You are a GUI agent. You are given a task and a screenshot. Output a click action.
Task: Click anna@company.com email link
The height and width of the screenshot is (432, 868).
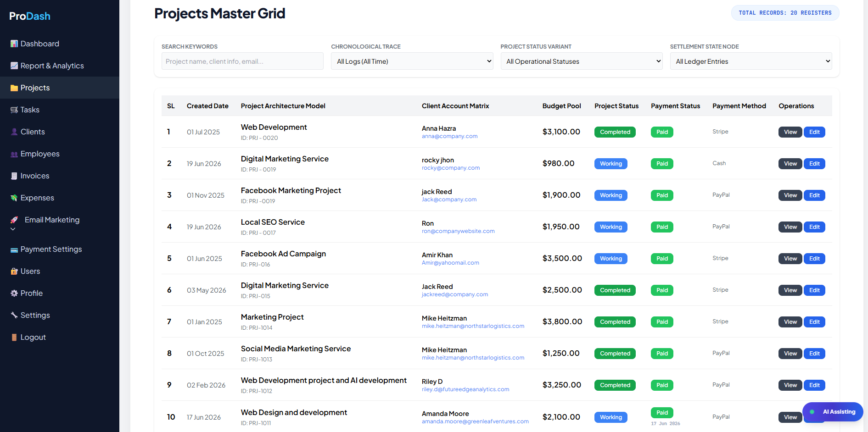pyautogui.click(x=449, y=136)
